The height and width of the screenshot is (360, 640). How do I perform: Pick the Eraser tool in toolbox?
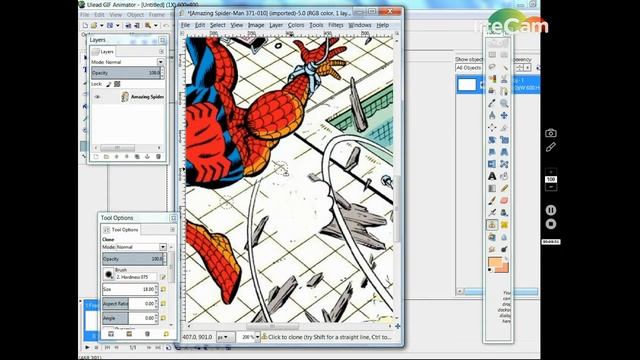[504, 201]
